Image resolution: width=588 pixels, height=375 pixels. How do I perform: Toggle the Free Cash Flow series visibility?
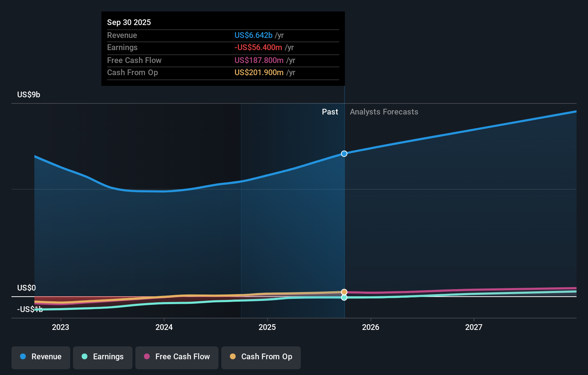[177, 357]
